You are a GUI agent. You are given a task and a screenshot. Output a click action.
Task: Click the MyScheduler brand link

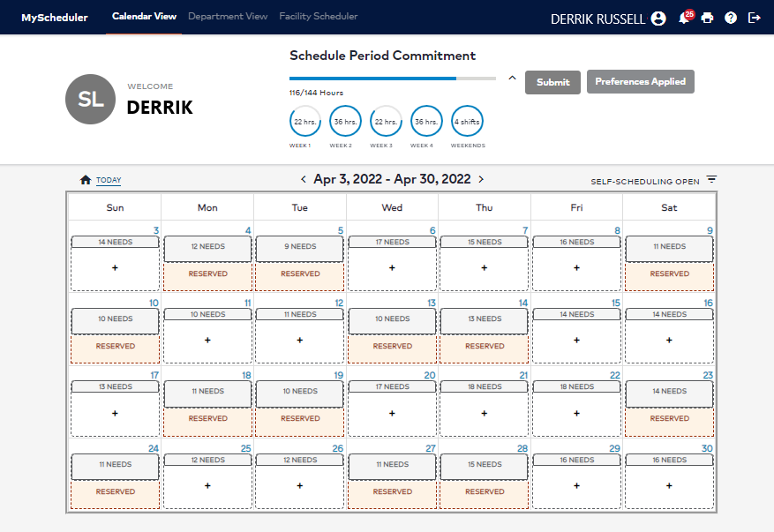tap(54, 17)
